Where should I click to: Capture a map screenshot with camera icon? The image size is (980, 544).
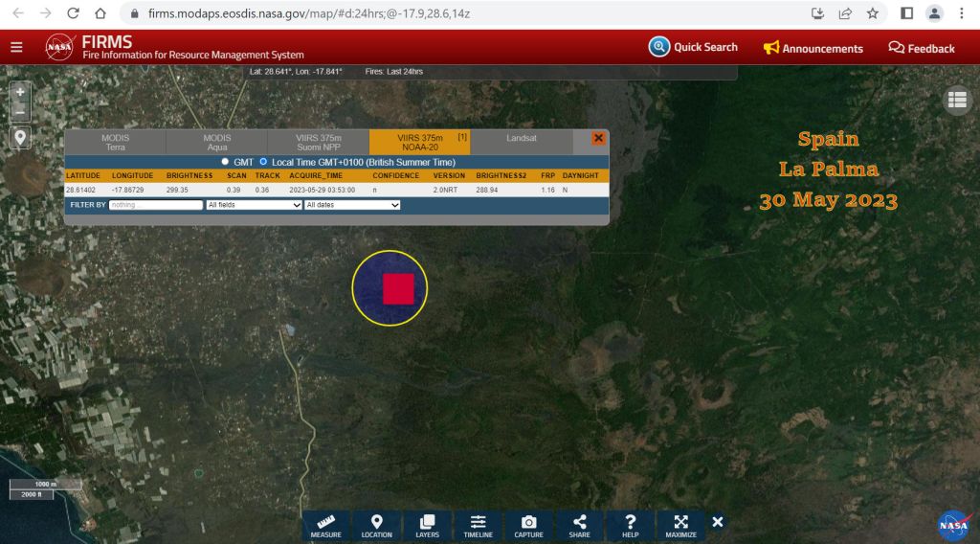coord(528,525)
